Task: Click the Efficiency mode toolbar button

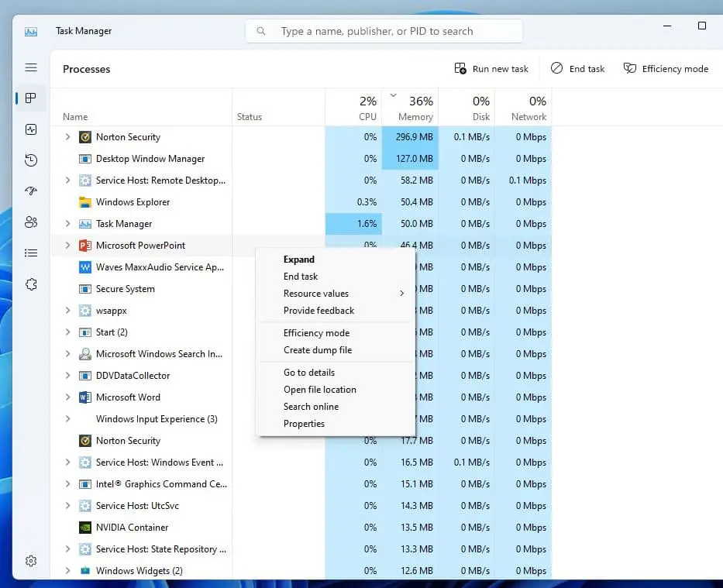Action: pos(666,69)
